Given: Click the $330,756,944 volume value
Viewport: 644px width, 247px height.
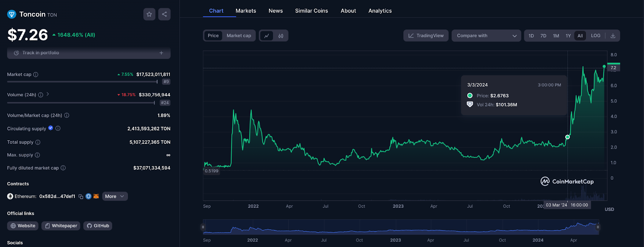Looking at the screenshot, I should [x=155, y=95].
